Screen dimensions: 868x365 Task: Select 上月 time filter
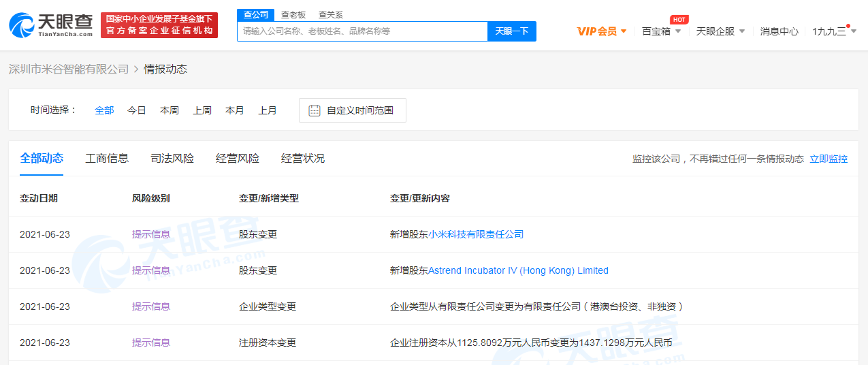coord(268,110)
